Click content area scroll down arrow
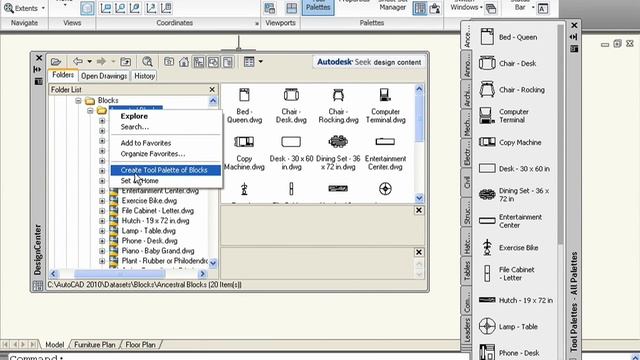The image size is (640, 360). [x=419, y=198]
